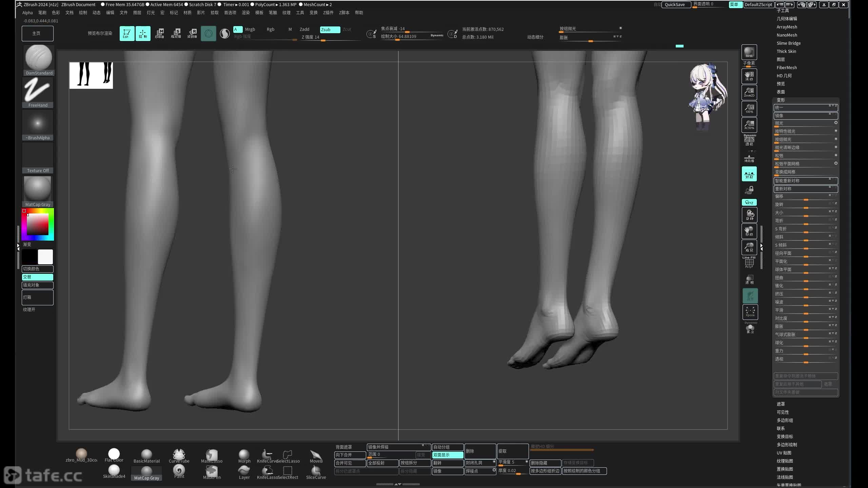Viewport: 868px width, 488px height.
Task: Click the character head camera orientation figure
Action: click(708, 97)
